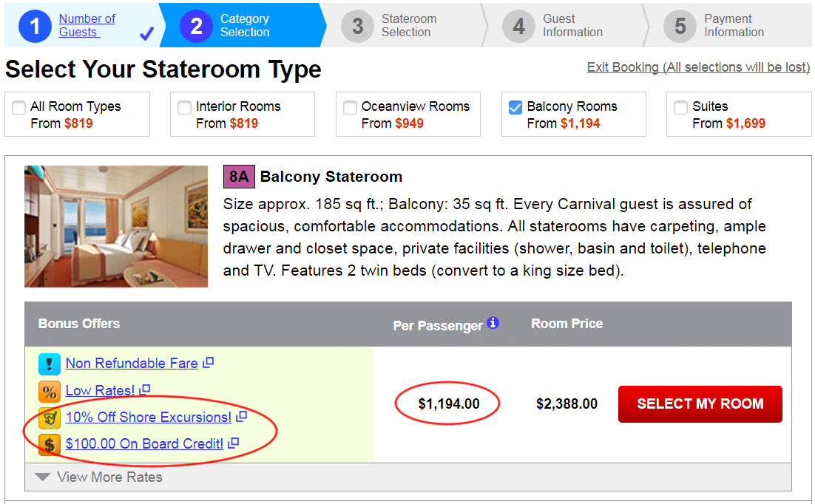Open the 10% Off Shore Excursions link
This screenshot has height=504, width=815.
148,418
